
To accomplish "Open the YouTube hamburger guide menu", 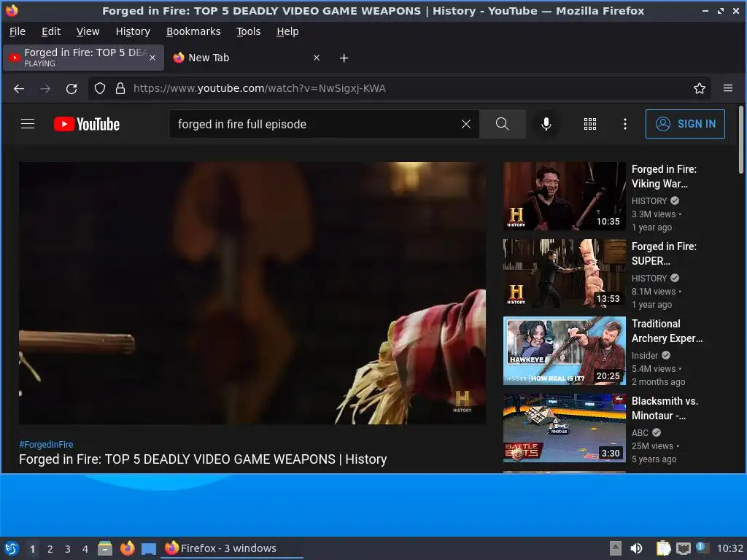I will tap(28, 124).
